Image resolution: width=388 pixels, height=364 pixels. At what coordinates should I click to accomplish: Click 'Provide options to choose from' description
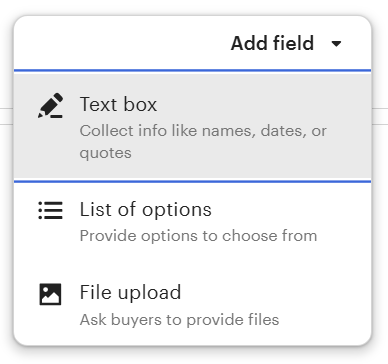coord(198,236)
